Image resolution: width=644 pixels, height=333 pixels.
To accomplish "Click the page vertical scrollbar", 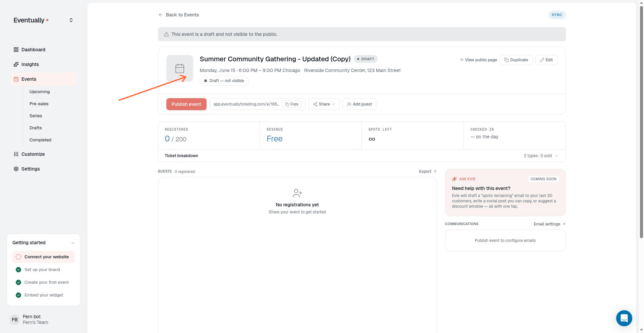I will click(x=641, y=121).
